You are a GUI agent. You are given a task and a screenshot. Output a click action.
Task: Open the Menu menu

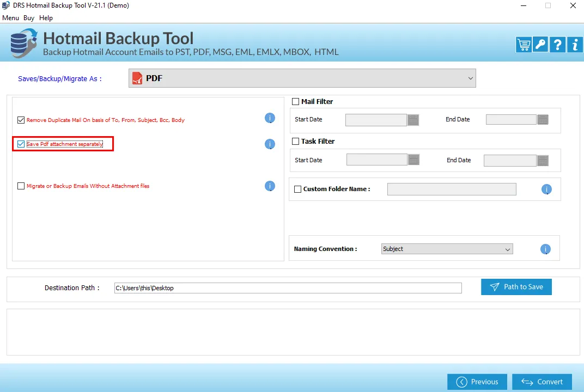click(x=10, y=18)
